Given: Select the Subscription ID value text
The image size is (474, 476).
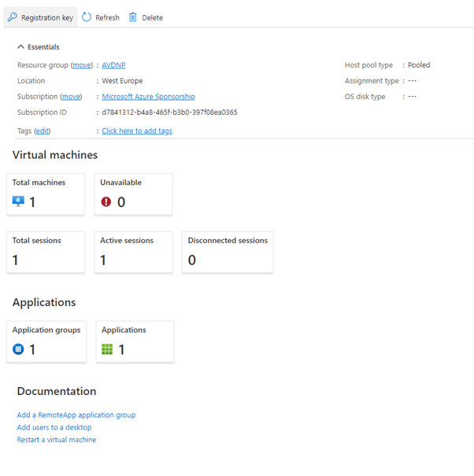Looking at the screenshot, I should [169, 113].
